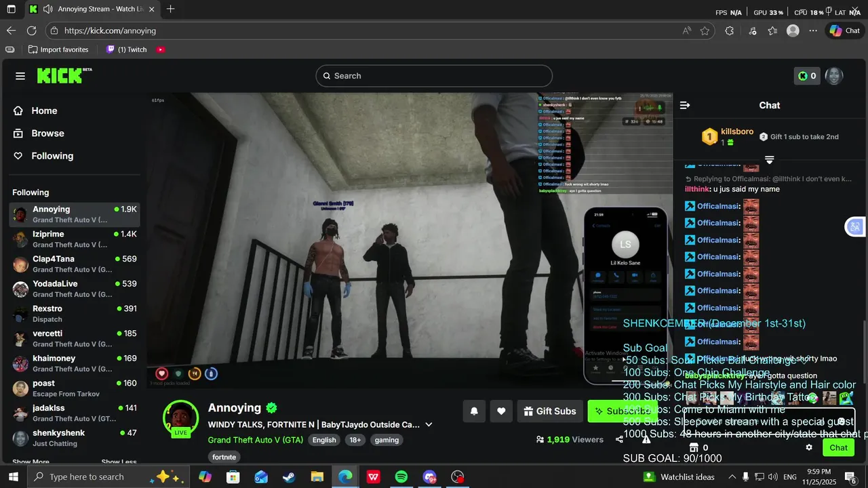
Task: Open Rexstro channel in following list
Action: [x=75, y=314]
